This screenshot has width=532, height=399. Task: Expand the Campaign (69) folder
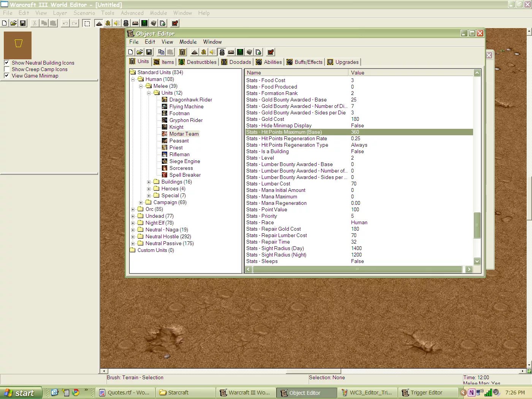click(141, 203)
